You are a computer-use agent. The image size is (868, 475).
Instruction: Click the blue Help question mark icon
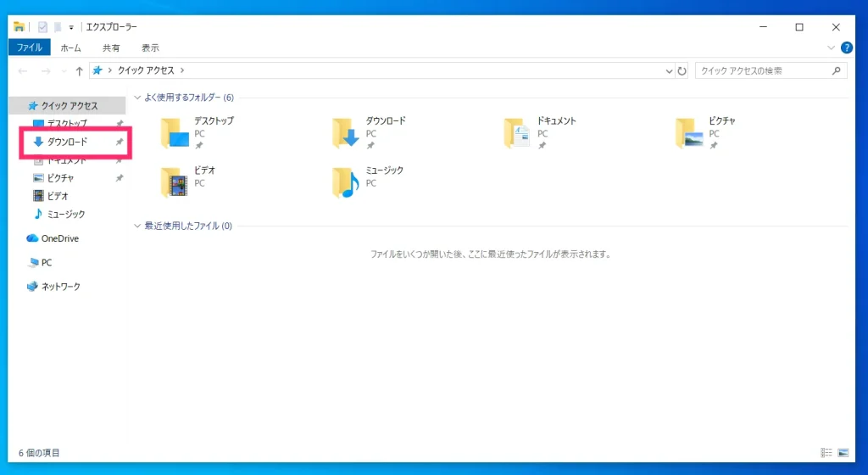pyautogui.click(x=846, y=47)
